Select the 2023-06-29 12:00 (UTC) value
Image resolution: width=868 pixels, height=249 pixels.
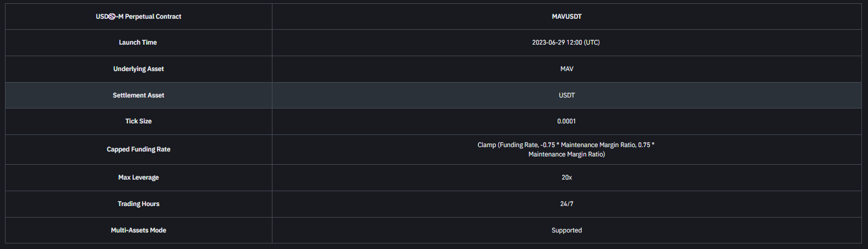(x=566, y=42)
